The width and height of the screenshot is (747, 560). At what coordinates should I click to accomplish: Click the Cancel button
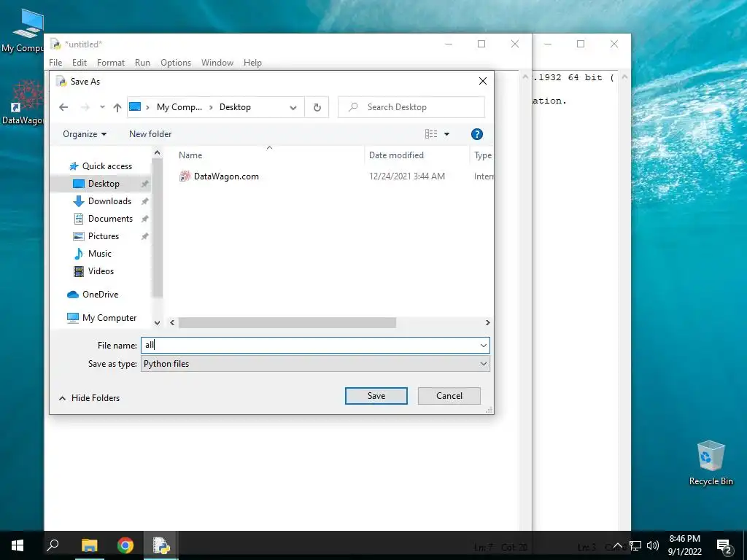point(449,396)
